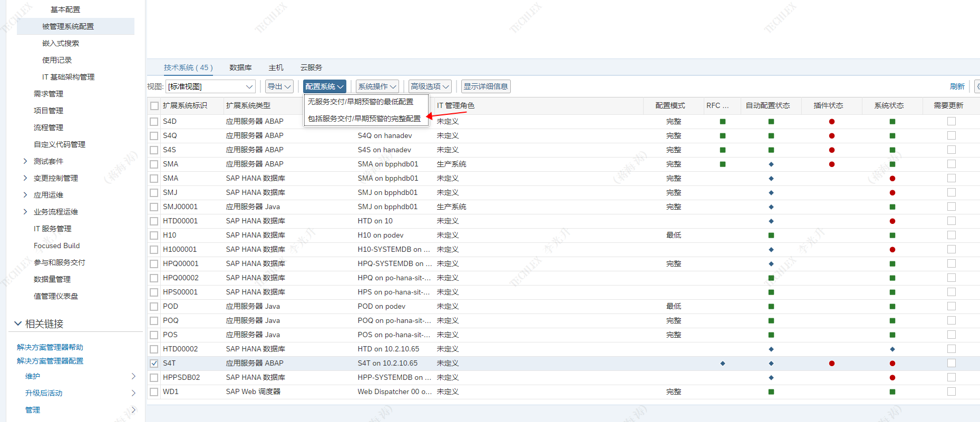Click the RFC status square for S4S
980x422 pixels.
pyautogui.click(x=723, y=150)
